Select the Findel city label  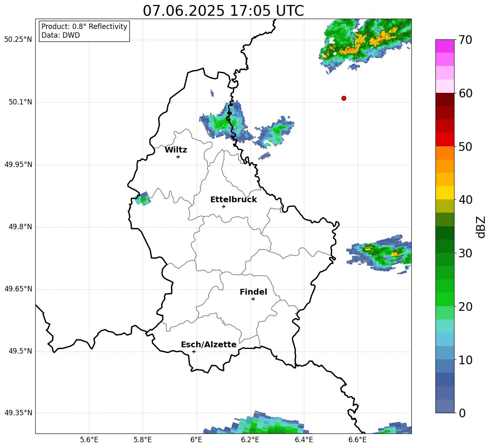[x=253, y=292]
